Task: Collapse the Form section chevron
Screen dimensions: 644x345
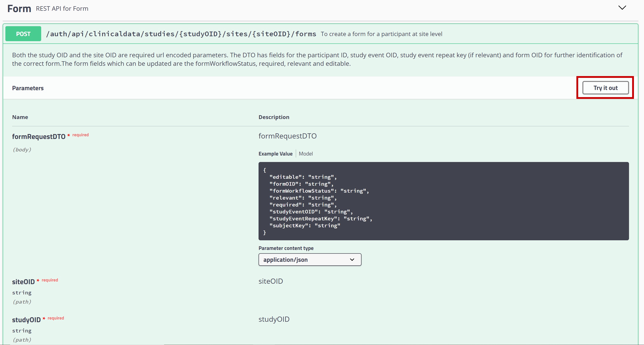Action: coord(622,8)
